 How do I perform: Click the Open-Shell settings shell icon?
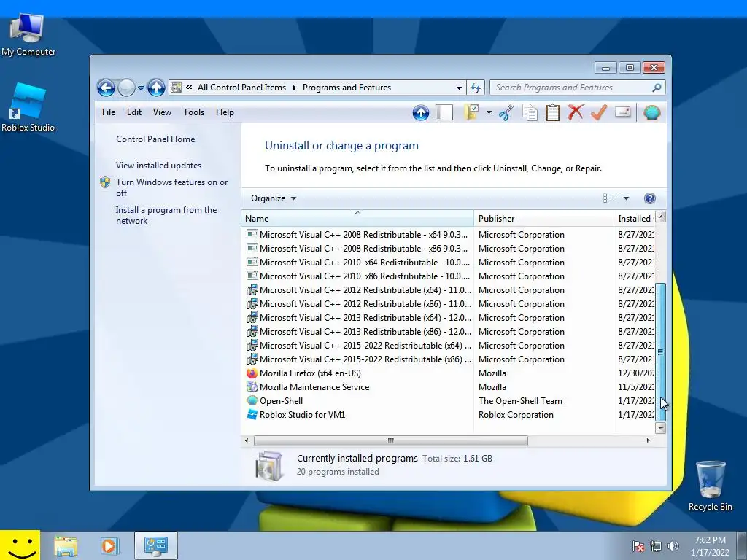(x=651, y=113)
